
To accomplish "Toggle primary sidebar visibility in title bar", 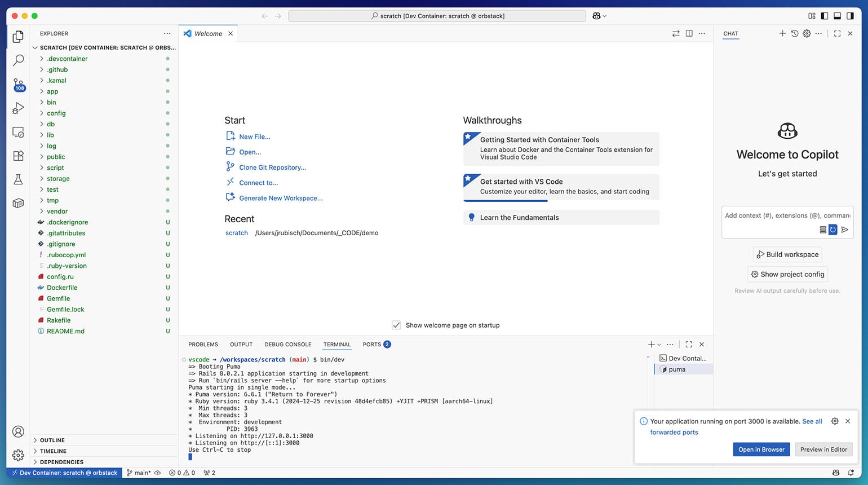I will click(825, 16).
